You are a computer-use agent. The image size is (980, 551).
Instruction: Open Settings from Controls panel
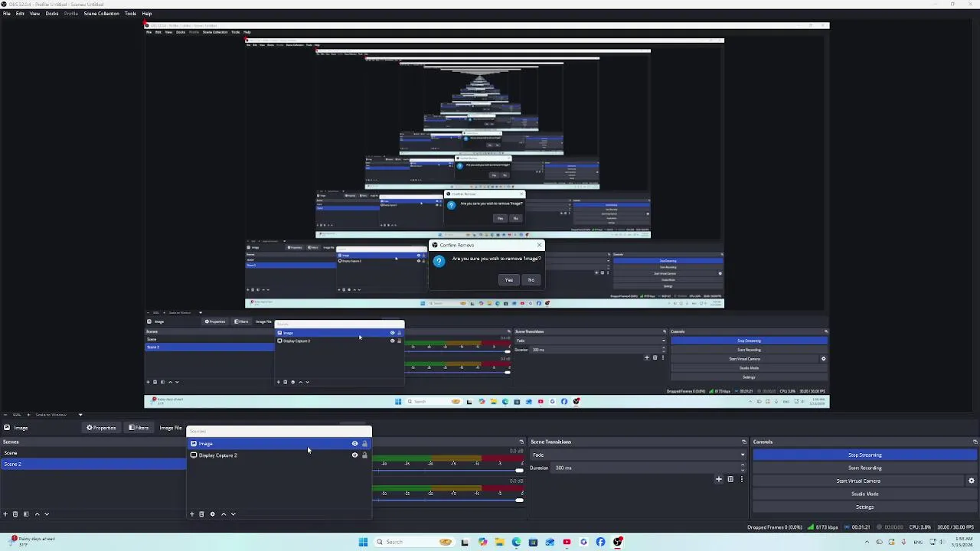pos(864,507)
